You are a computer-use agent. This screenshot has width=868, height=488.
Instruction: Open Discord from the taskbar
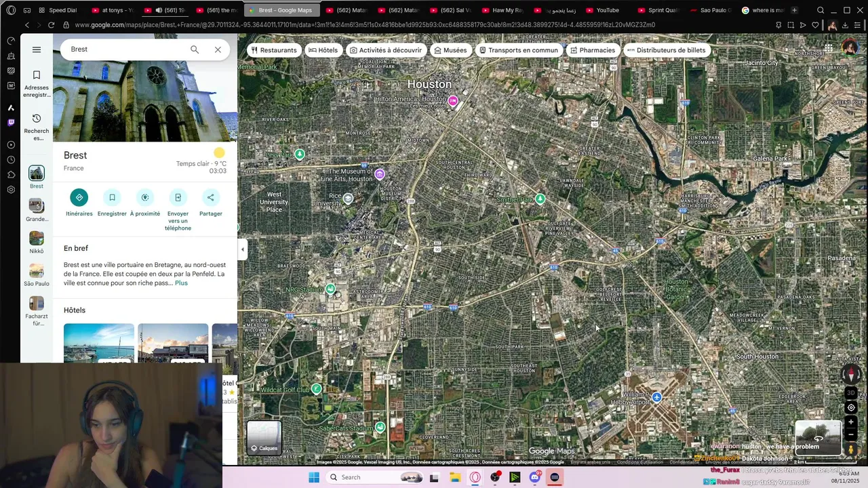pyautogui.click(x=534, y=477)
